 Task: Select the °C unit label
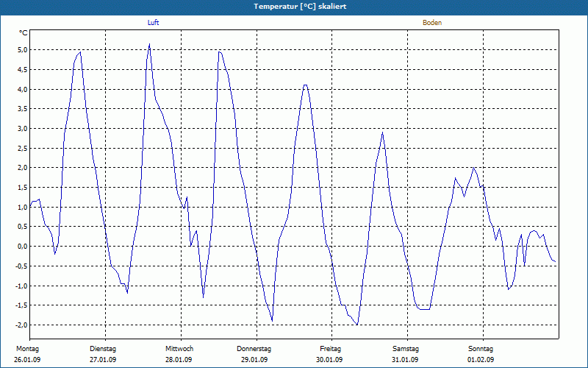point(24,33)
